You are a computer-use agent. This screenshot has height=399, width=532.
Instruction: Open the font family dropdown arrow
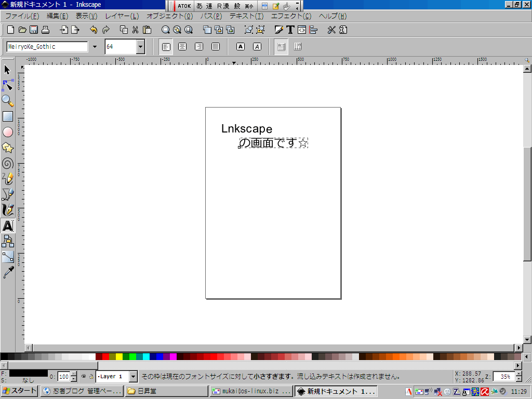point(95,47)
